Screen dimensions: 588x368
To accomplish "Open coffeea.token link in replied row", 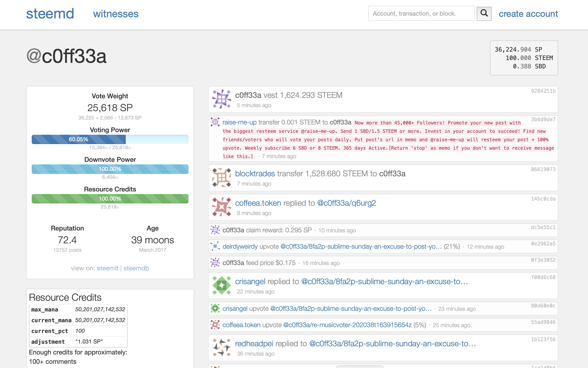I will tap(258, 203).
